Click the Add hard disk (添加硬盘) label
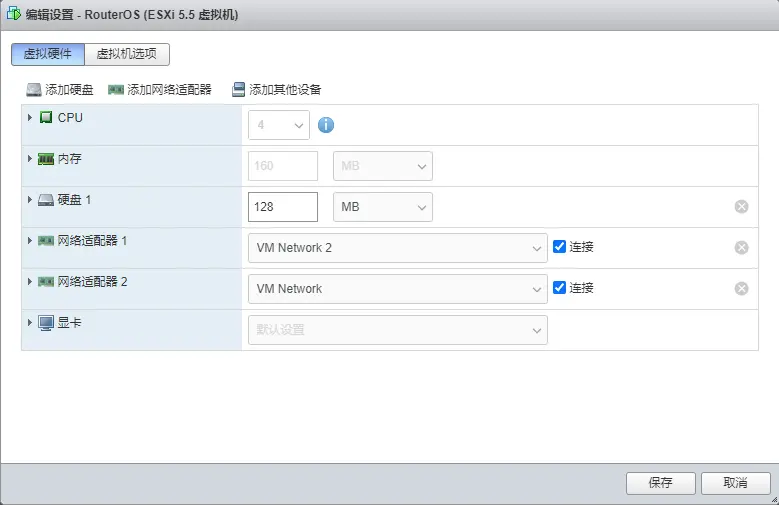This screenshot has height=505, width=779. 69,89
